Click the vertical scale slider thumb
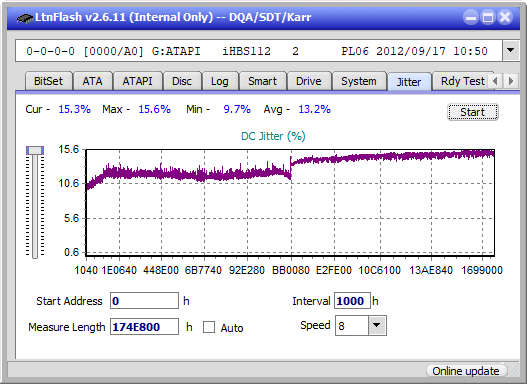527x384 pixels. [x=35, y=150]
